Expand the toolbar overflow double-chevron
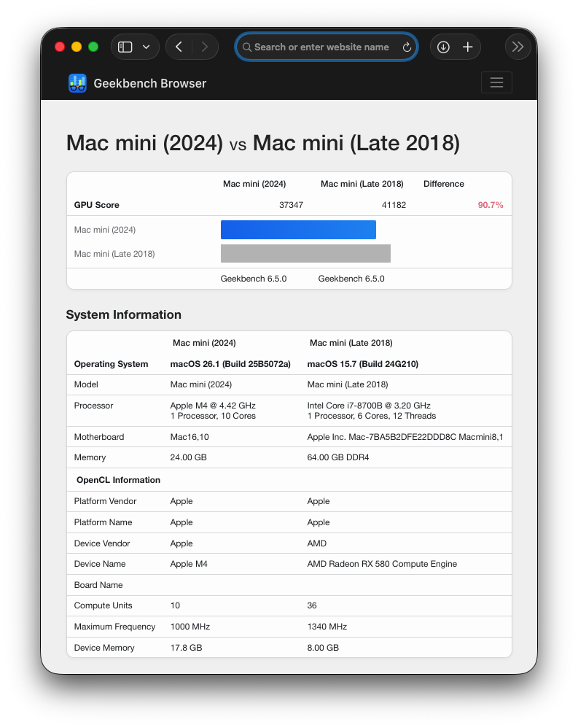Screen dimensions: 578x728 tap(518, 47)
